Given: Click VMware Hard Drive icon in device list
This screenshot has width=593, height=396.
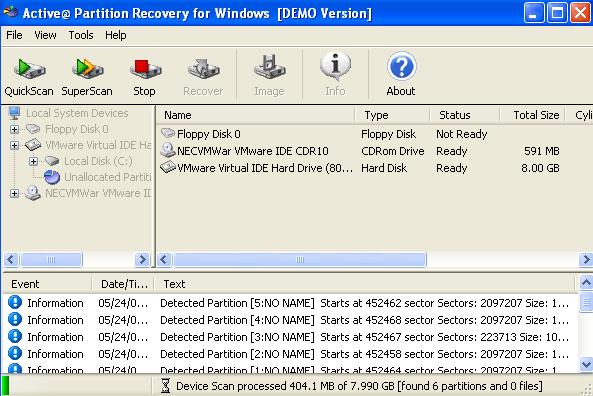Looking at the screenshot, I should pos(168,167).
